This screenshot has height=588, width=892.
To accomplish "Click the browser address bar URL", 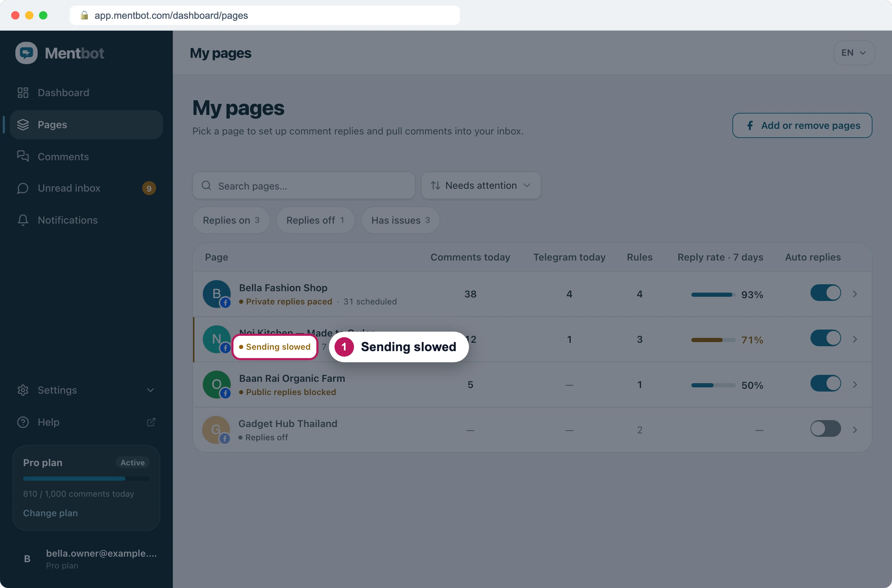I will click(x=171, y=15).
